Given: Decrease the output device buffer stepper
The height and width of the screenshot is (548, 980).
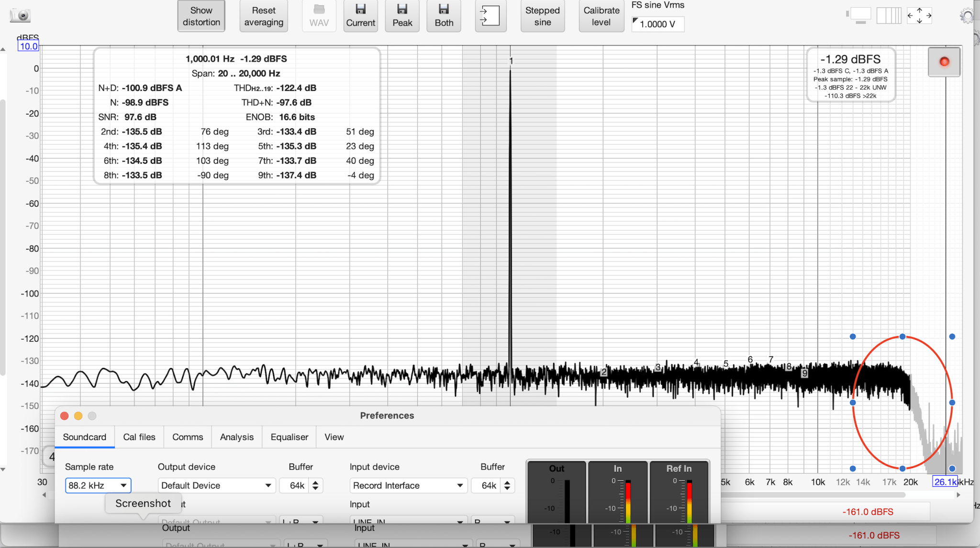Looking at the screenshot, I should click(315, 489).
